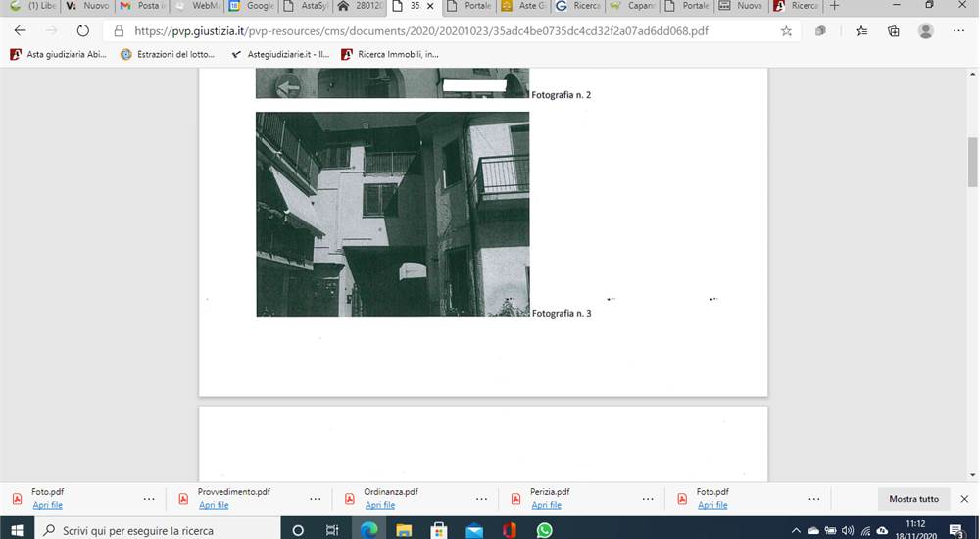Click the 'Scrivi qui per eseguire la ricerca' box
Image resolution: width=980 pixels, height=539 pixels.
click(x=158, y=530)
